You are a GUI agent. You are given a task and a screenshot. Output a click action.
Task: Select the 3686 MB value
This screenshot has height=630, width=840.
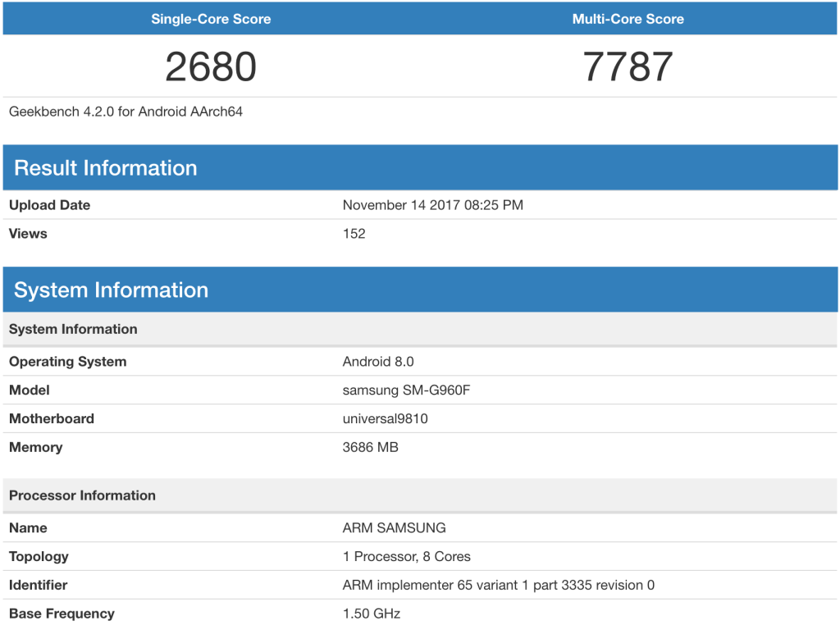(x=371, y=447)
